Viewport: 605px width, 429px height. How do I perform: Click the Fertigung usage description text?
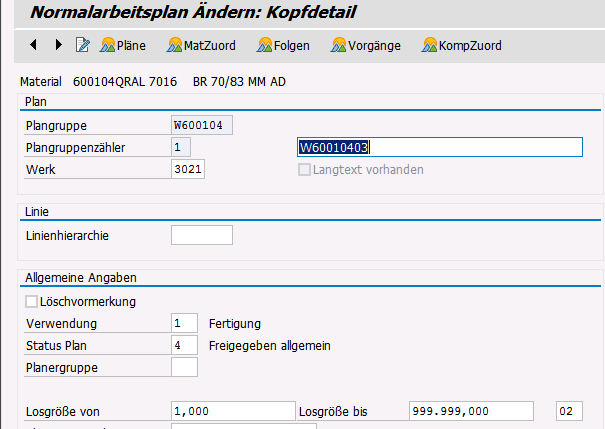click(x=235, y=324)
